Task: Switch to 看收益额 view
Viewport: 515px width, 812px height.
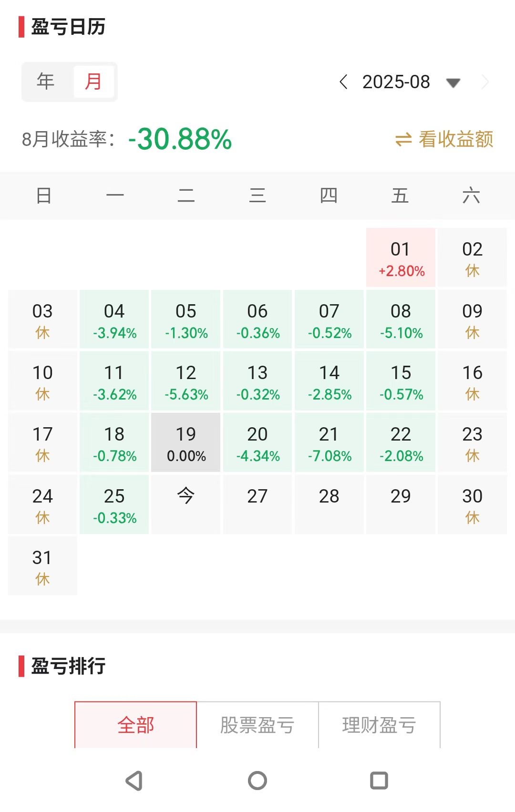Action: (x=455, y=139)
